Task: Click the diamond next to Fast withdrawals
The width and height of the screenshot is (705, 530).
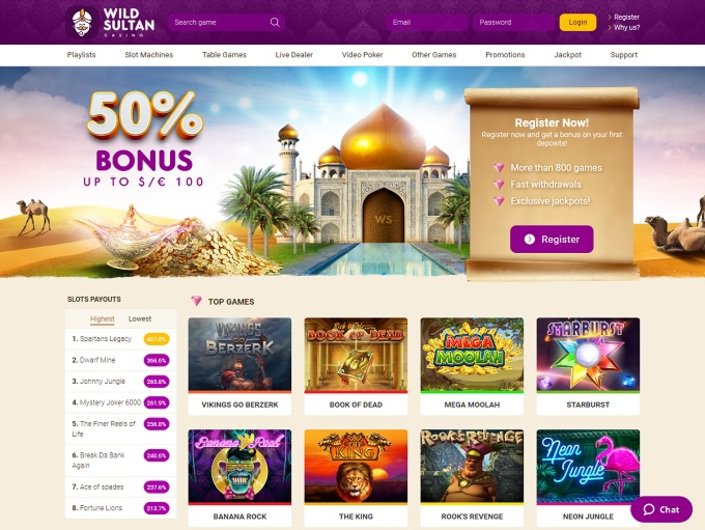Action: (499, 184)
